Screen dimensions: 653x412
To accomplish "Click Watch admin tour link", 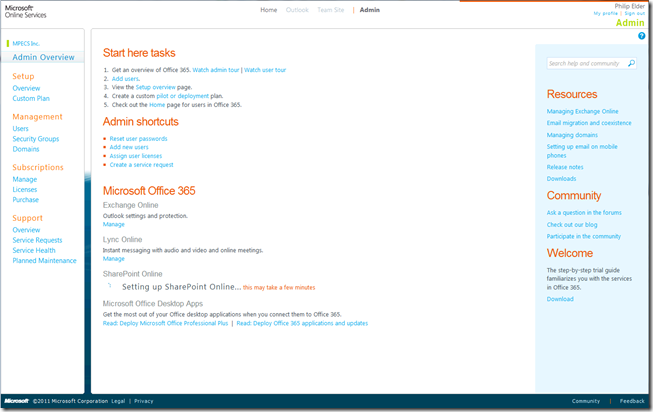I will [x=216, y=70].
